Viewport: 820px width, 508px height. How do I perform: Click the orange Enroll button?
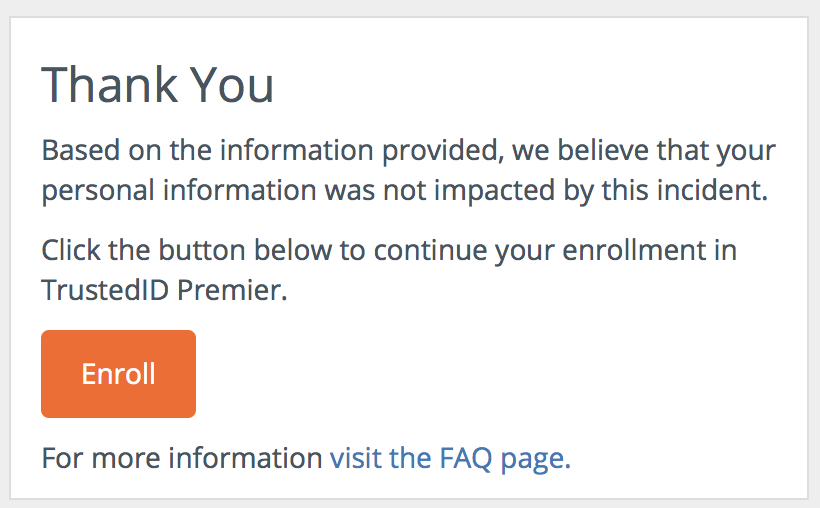click(x=118, y=373)
